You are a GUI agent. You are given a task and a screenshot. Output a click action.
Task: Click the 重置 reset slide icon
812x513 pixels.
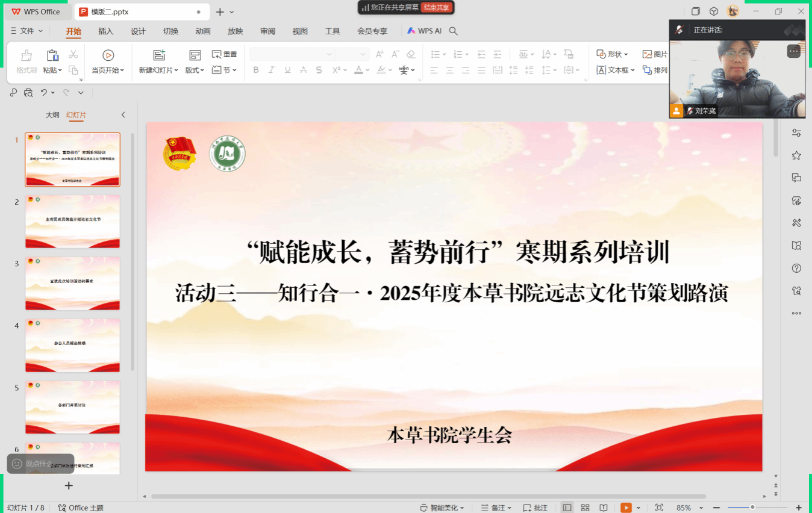(225, 54)
